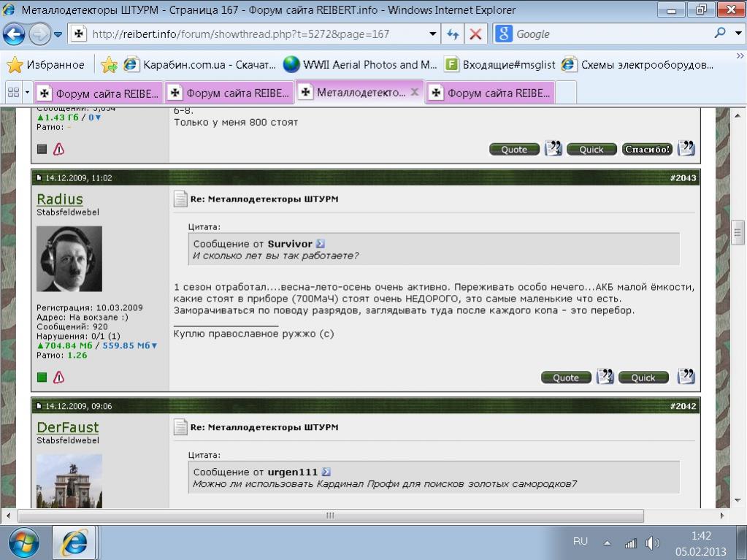747x560 pixels.
Task: Click the RU language indicator
Action: [581, 542]
